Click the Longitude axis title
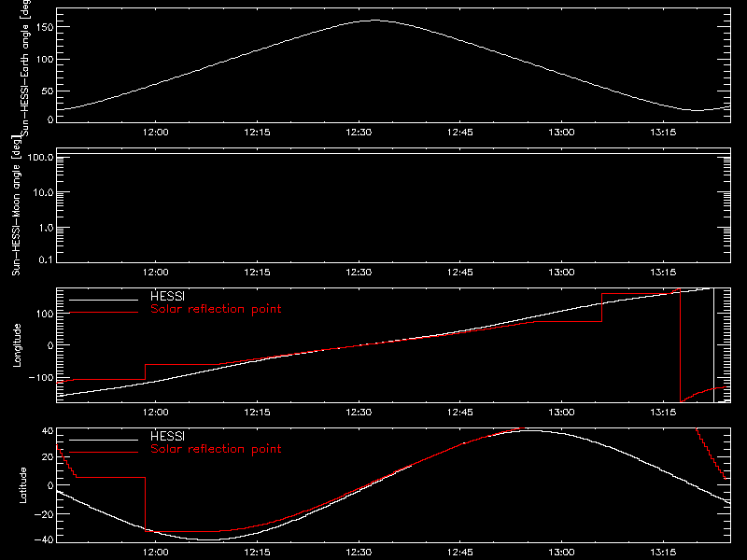 [17, 345]
